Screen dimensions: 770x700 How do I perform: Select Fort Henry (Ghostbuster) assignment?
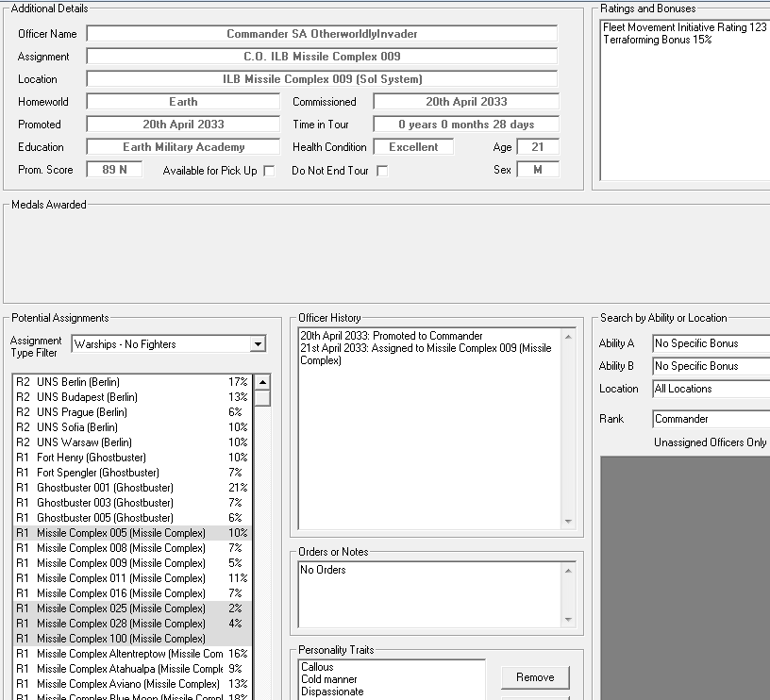pos(132,458)
